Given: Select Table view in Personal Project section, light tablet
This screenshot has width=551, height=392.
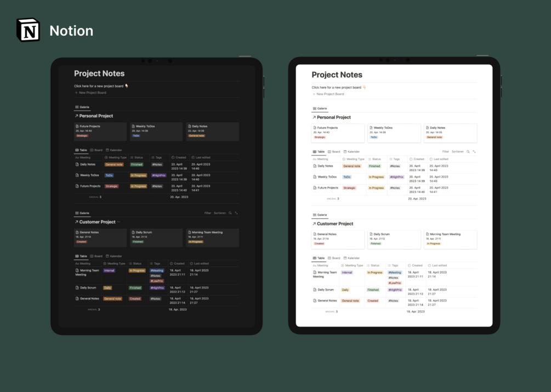Looking at the screenshot, I should [319, 152].
